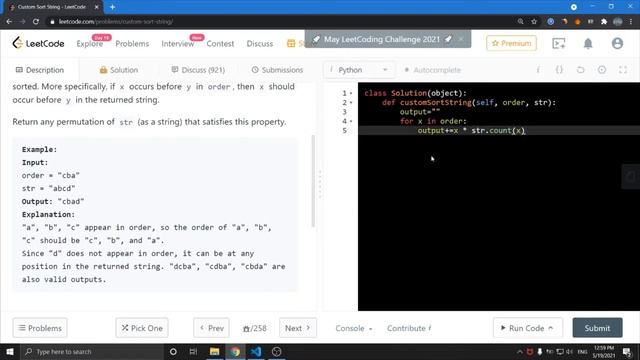Click the Windows search box
The height and width of the screenshot is (360, 640).
pos(92,351)
